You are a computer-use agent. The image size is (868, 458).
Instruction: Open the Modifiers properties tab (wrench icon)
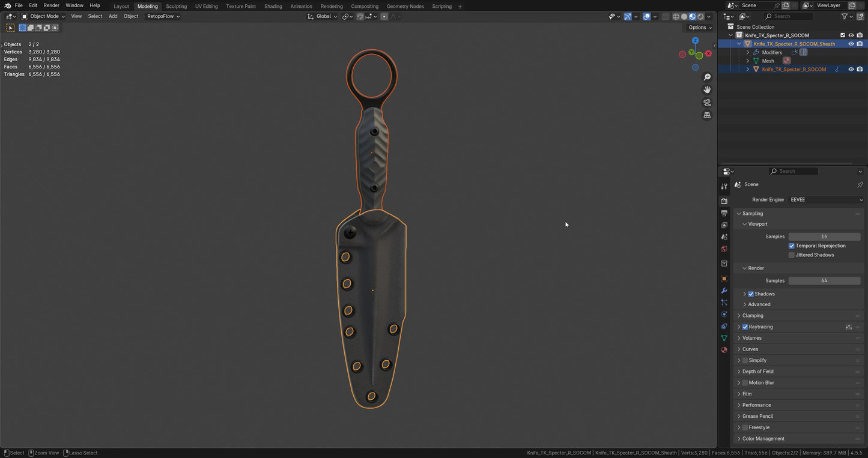(724, 291)
